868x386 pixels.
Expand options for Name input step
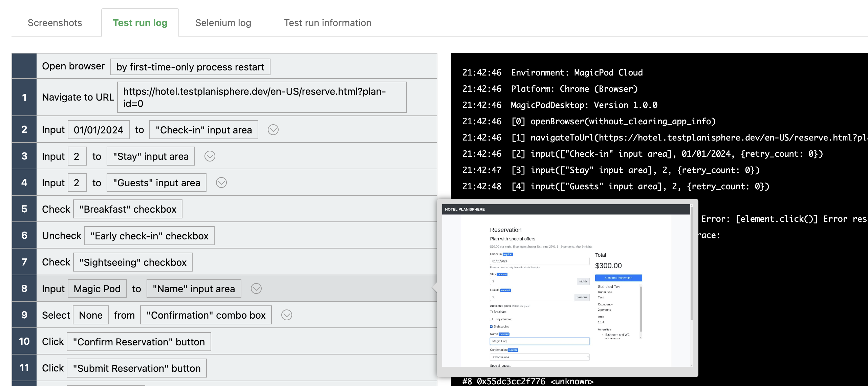click(x=256, y=288)
